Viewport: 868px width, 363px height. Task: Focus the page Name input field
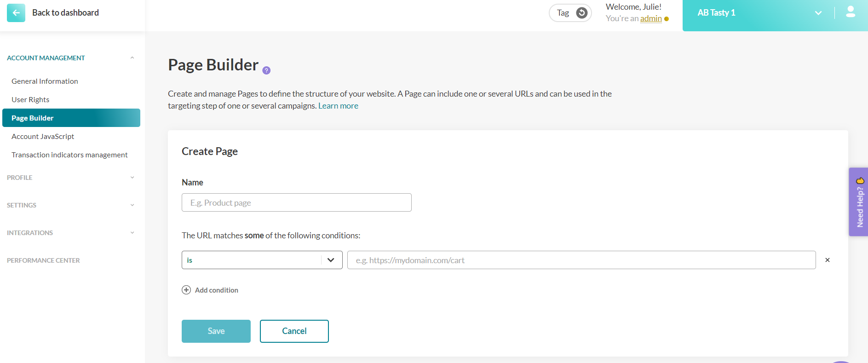[297, 202]
